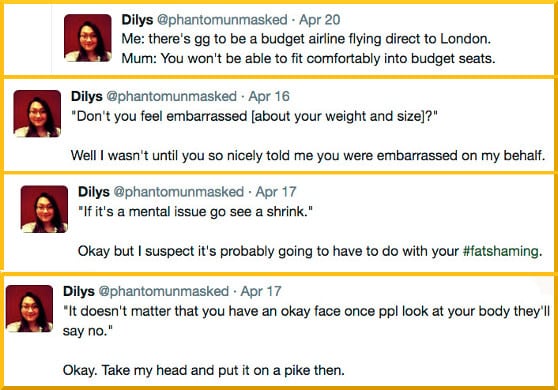Open @phantomunmasked handle on Apr 20 tweet

222,20
